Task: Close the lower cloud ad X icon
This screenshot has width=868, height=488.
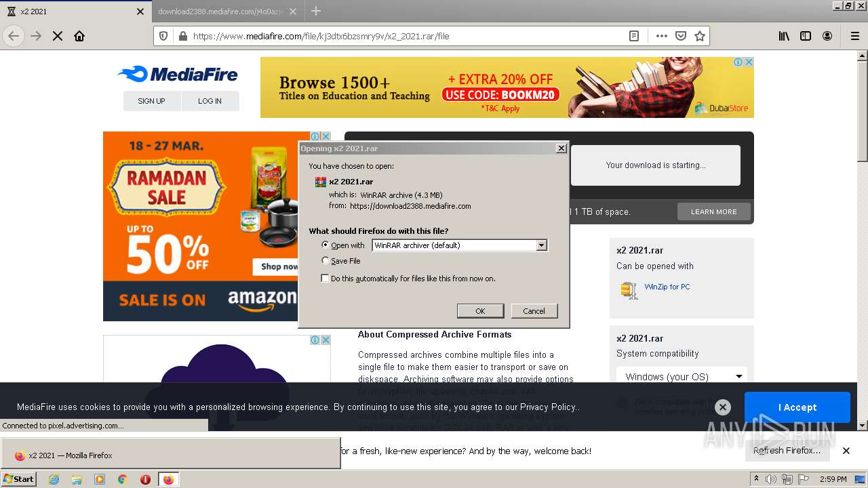Action: 325,340
